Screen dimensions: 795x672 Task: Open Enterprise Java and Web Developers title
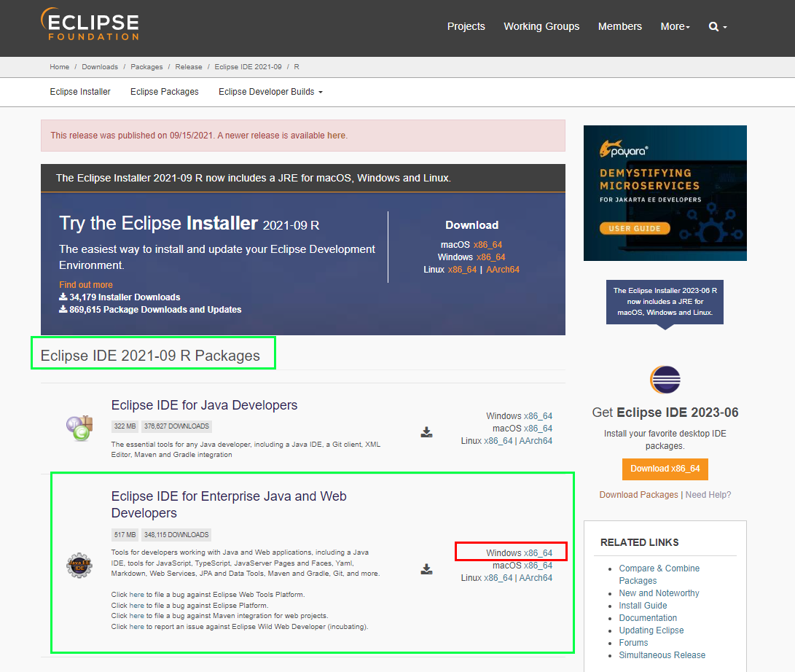pyautogui.click(x=229, y=504)
